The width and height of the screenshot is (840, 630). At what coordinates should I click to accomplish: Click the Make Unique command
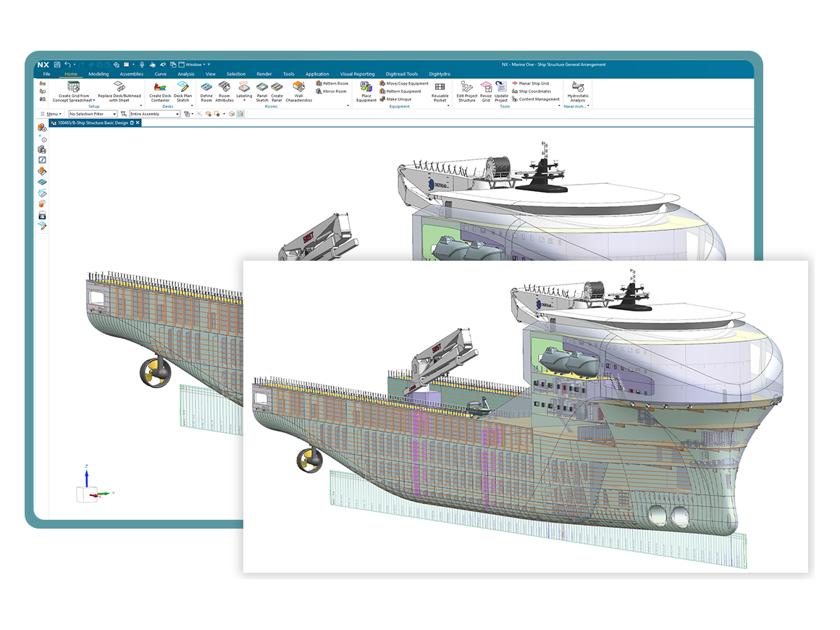tap(395, 99)
